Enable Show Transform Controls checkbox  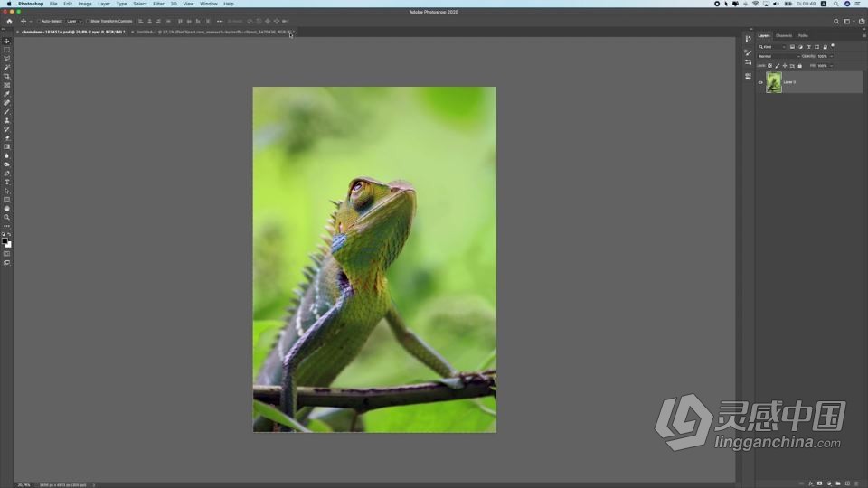pos(88,22)
